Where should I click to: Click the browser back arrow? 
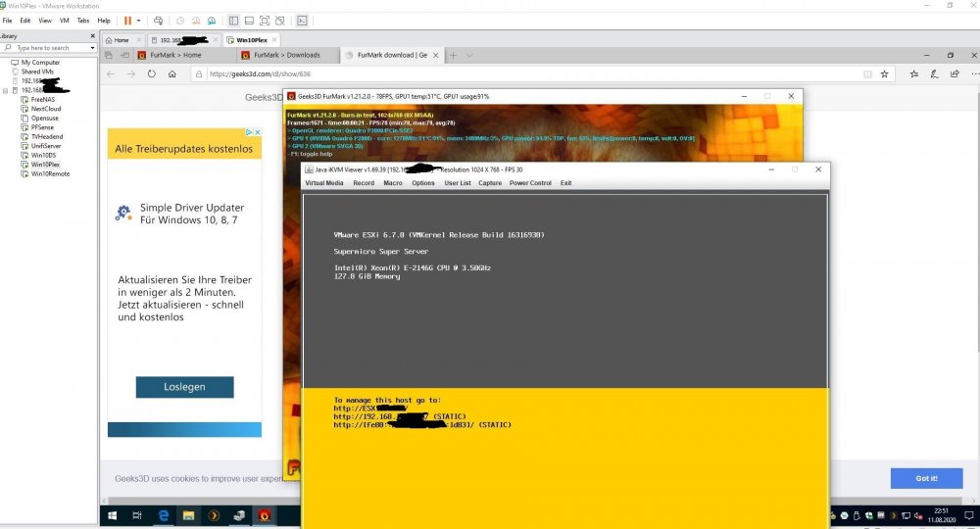coord(111,73)
